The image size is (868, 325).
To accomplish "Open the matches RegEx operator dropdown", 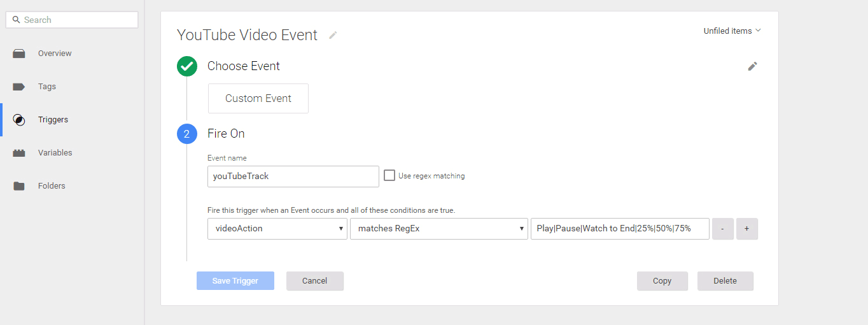I will pos(439,229).
